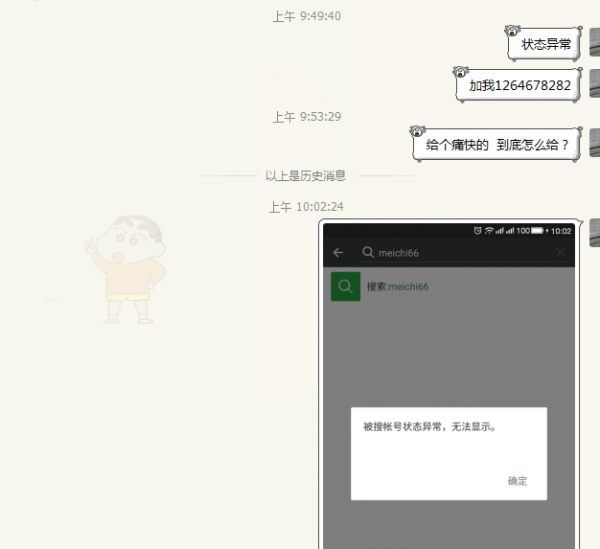
Task: Click the back arrow in phone screenshot
Action: point(338,253)
